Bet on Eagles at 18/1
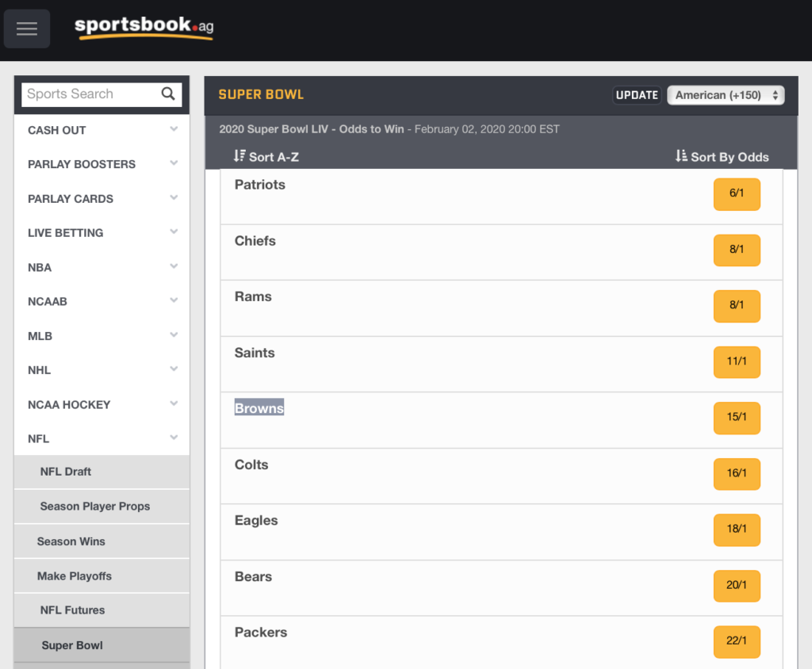812x669 pixels. [x=737, y=529]
